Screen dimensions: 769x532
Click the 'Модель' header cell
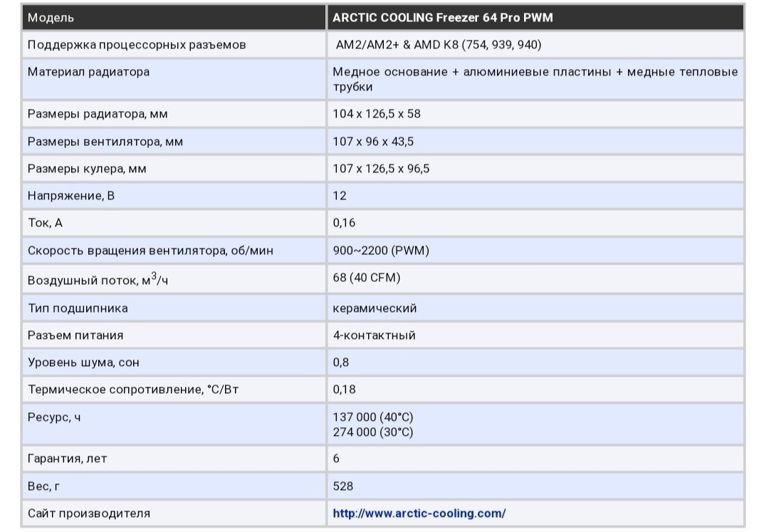tap(51, 18)
